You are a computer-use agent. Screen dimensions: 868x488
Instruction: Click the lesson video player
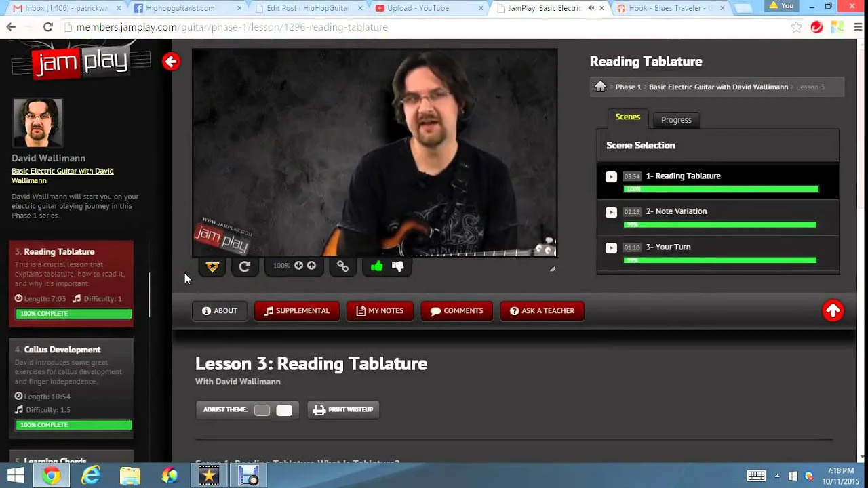point(374,152)
